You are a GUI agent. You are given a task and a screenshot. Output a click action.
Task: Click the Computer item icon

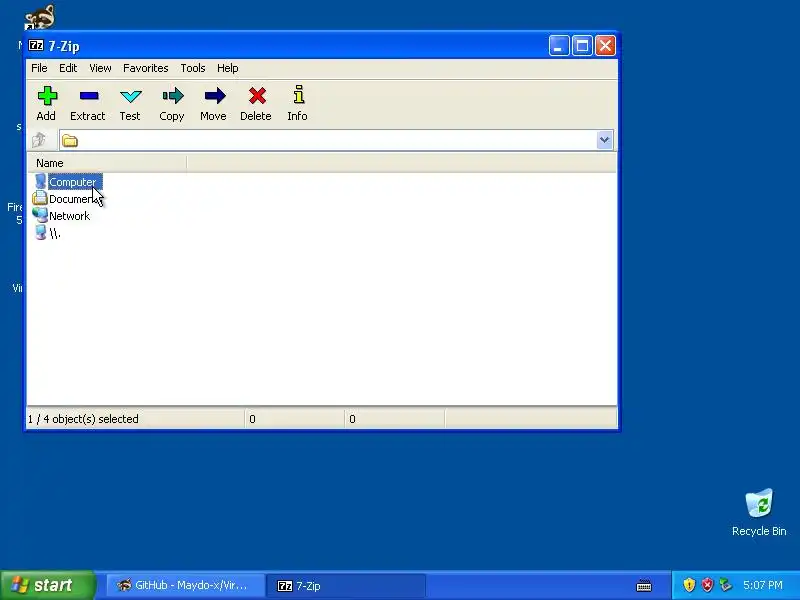point(40,181)
